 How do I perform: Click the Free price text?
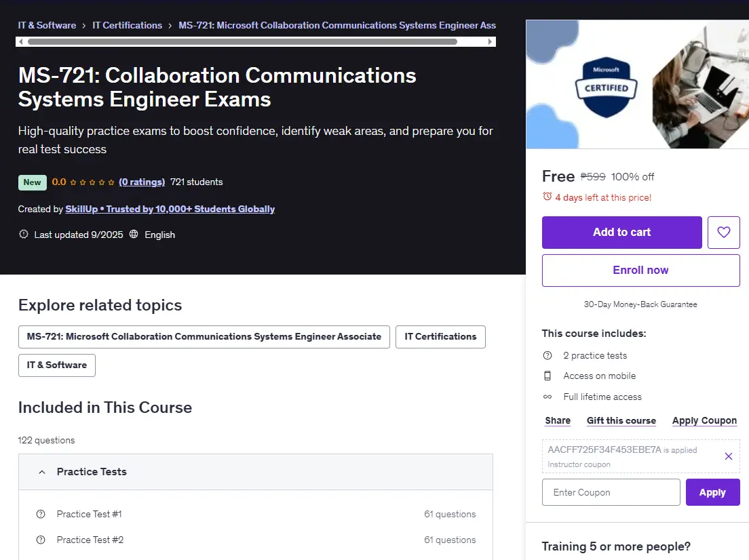point(558,176)
